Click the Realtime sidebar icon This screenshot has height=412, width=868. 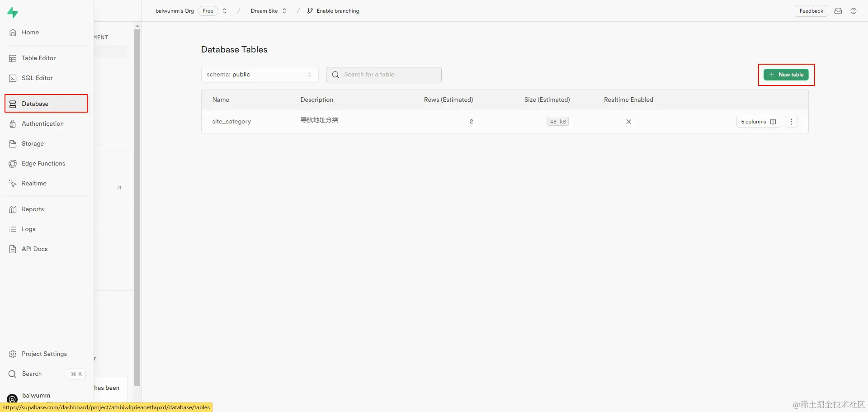click(13, 184)
